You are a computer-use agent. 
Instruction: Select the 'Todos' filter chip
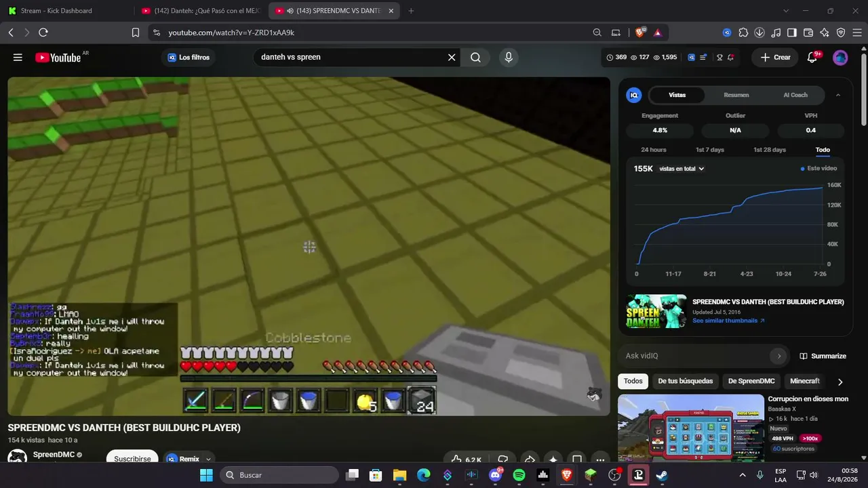633,382
